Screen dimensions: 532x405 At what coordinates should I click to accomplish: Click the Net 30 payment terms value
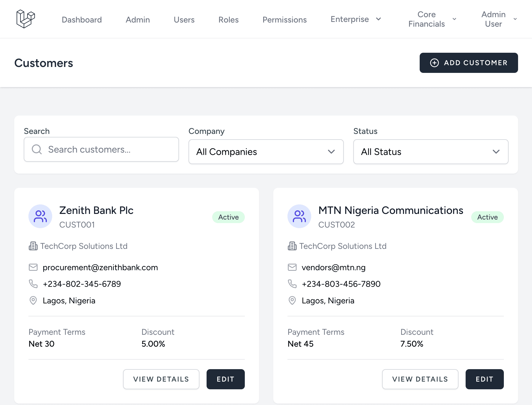[41, 344]
